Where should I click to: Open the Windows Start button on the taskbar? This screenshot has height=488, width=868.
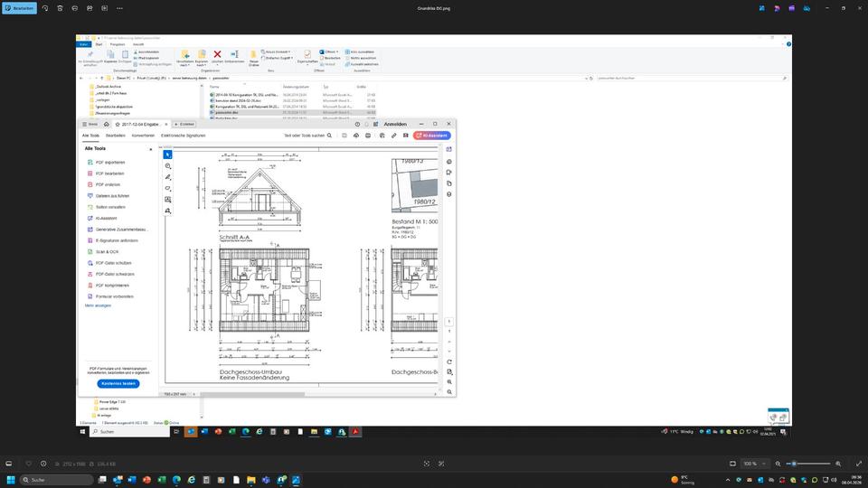click(11, 480)
